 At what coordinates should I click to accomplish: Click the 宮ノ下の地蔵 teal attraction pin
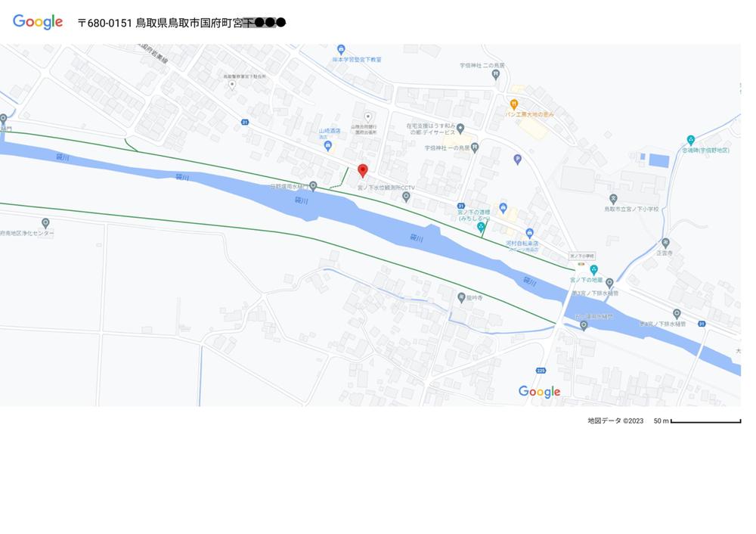tap(594, 270)
